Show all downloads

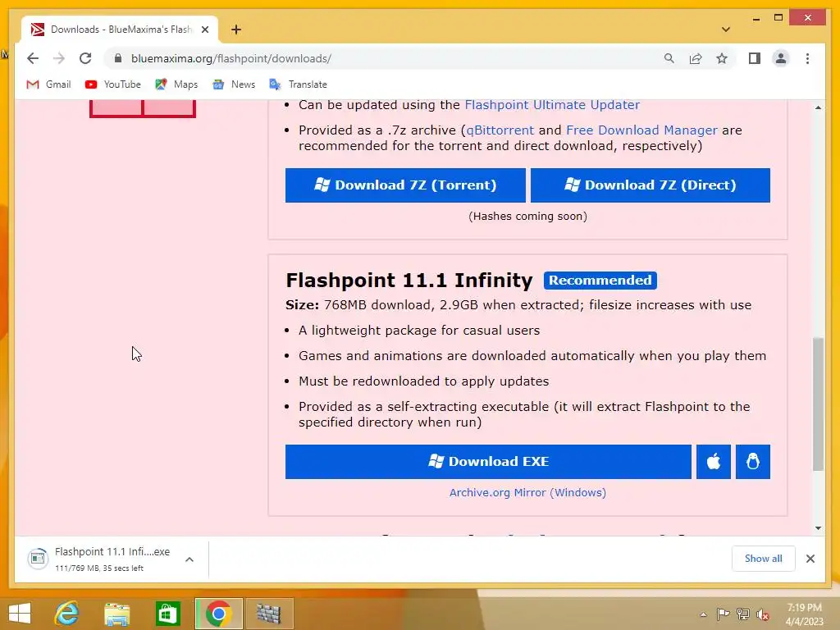click(x=763, y=559)
